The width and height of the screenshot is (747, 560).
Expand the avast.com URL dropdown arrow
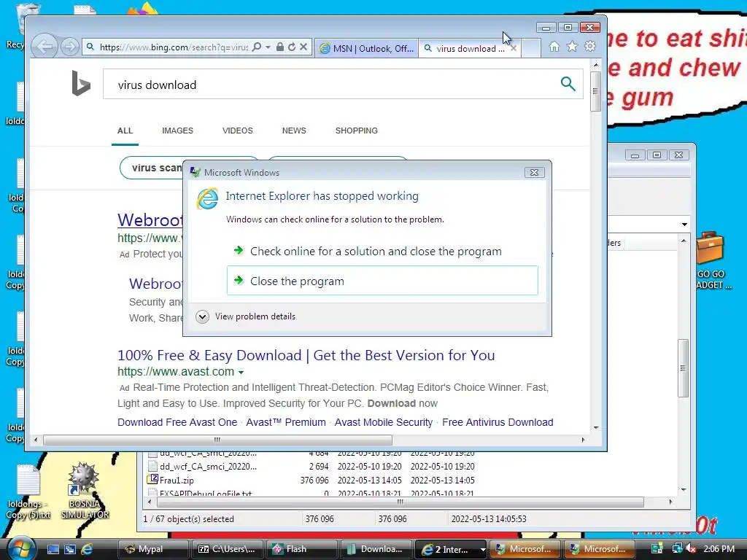(241, 373)
